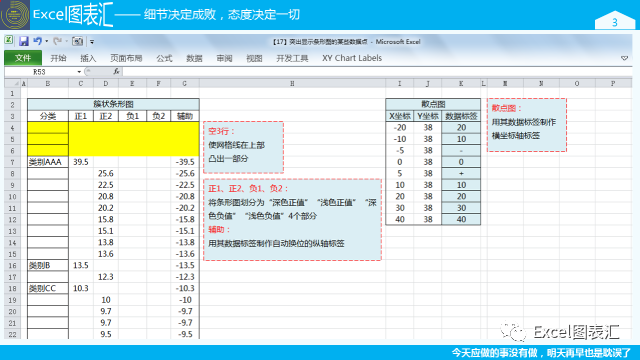Screen dimensions: 640x360
Task: Click the Redo arrow icon
Action: (x=58, y=41)
